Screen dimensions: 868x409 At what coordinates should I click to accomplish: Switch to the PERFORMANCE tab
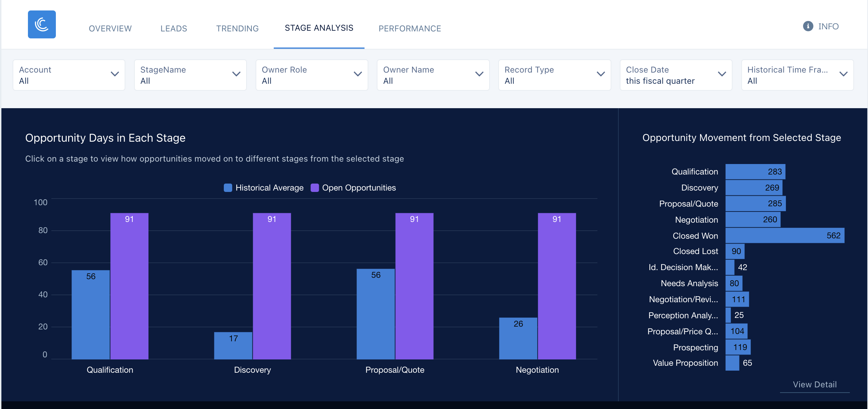pos(410,28)
